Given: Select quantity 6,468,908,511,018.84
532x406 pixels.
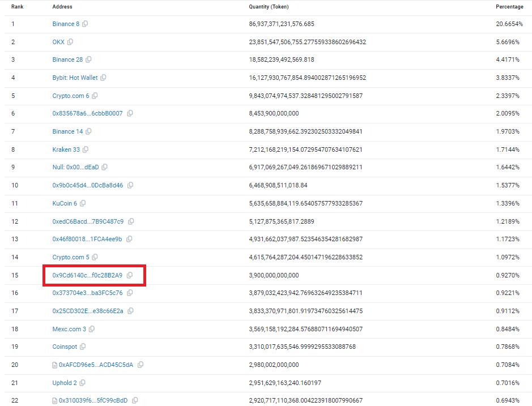Looking at the screenshot, I should [x=278, y=185].
